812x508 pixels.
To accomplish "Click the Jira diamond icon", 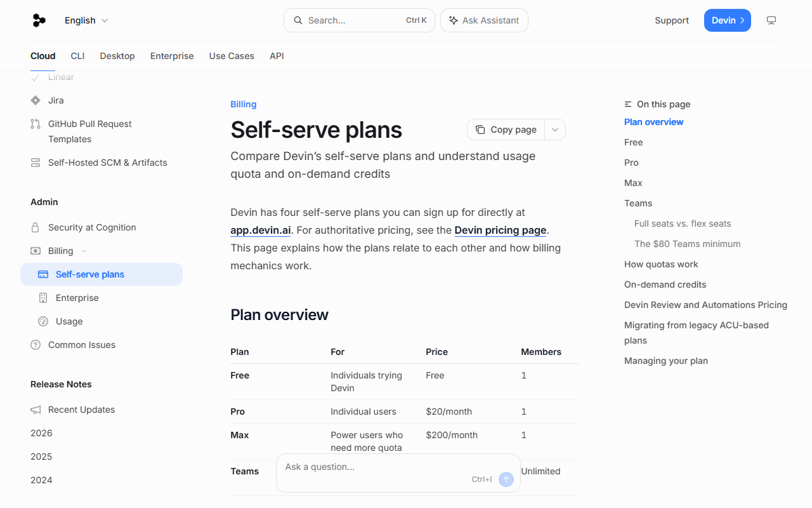I will pyautogui.click(x=36, y=100).
